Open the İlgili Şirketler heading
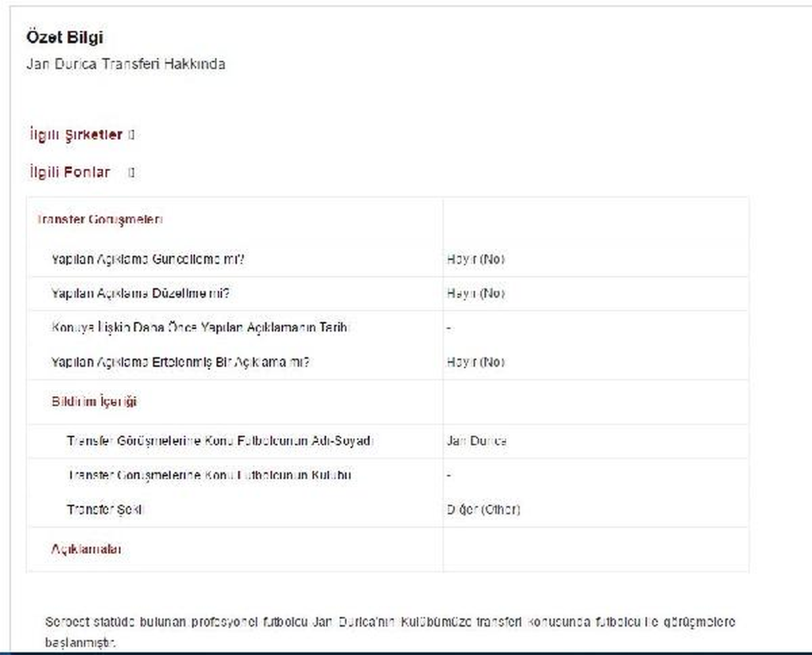Screen dimensions: 812x655 point(75,135)
